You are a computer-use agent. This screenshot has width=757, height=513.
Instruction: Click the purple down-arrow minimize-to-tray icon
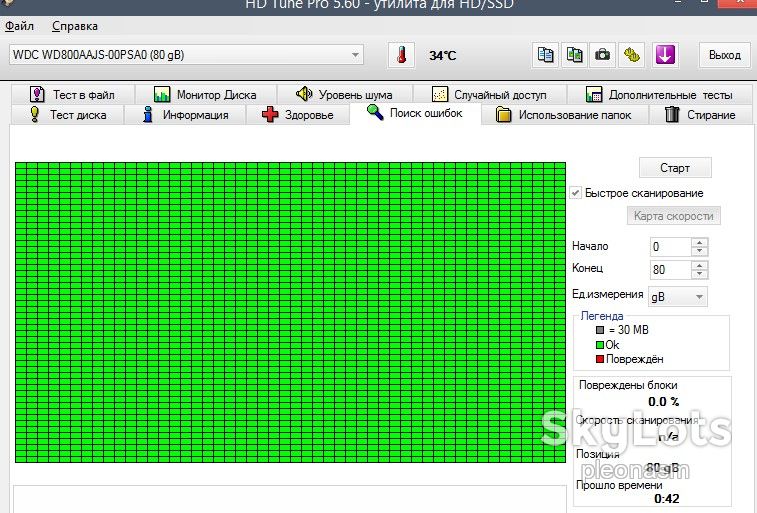(665, 55)
